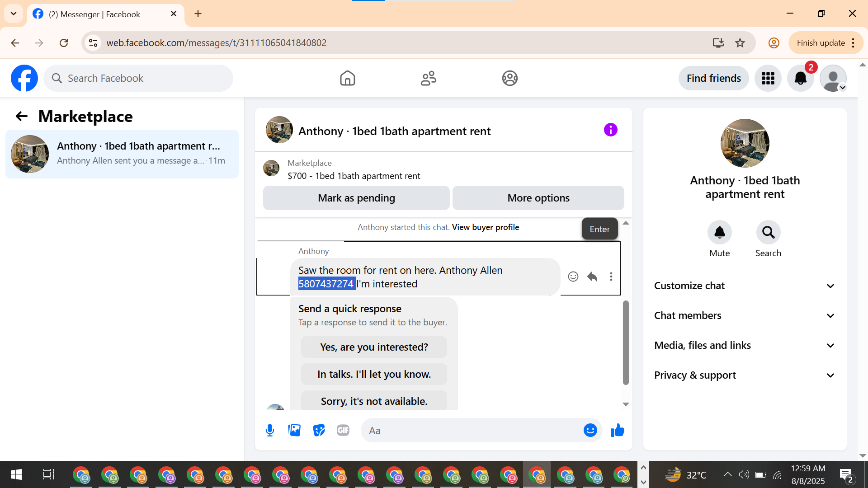Viewport: 868px width, 488px height.
Task: Open the GIF picker
Action: click(x=343, y=430)
